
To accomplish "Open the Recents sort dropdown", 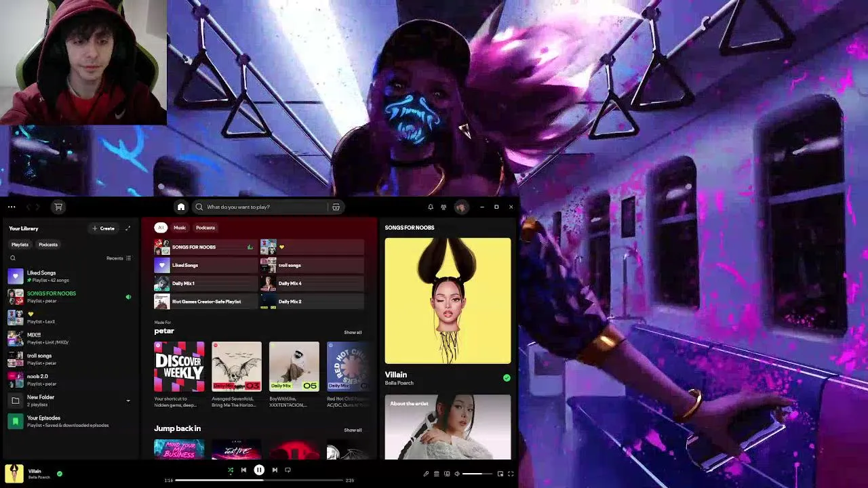I will tap(119, 258).
